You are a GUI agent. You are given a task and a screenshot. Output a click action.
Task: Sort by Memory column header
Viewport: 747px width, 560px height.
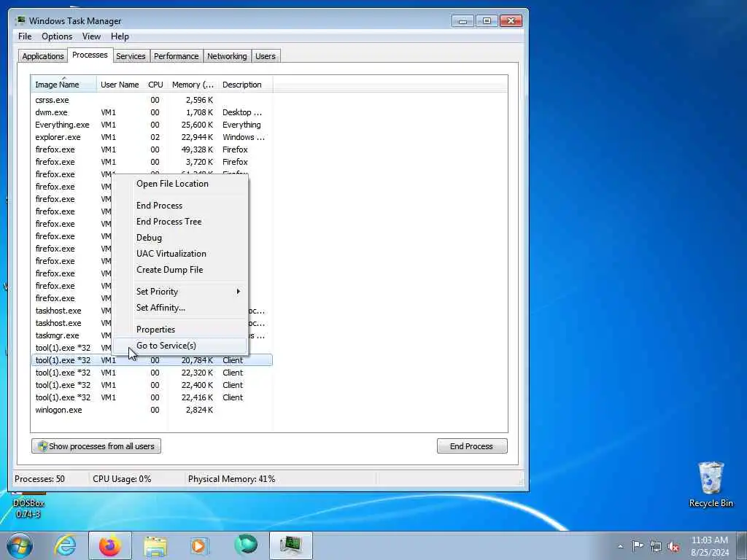pos(193,85)
